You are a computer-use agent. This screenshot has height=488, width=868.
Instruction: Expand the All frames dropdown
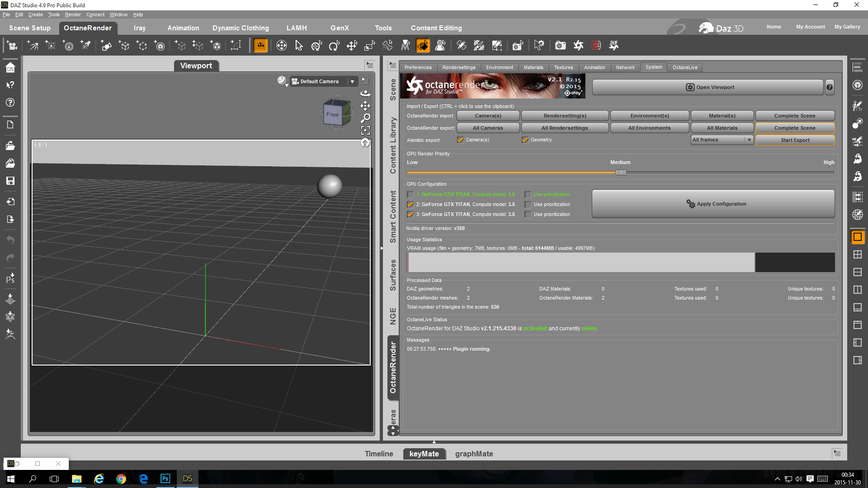749,140
